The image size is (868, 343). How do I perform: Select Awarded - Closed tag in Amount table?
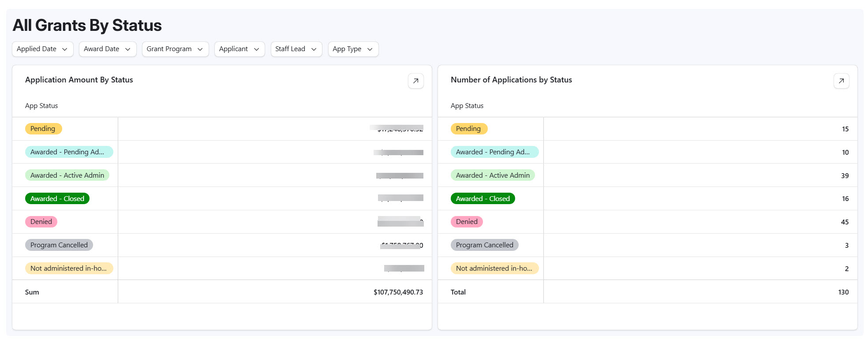[57, 199]
